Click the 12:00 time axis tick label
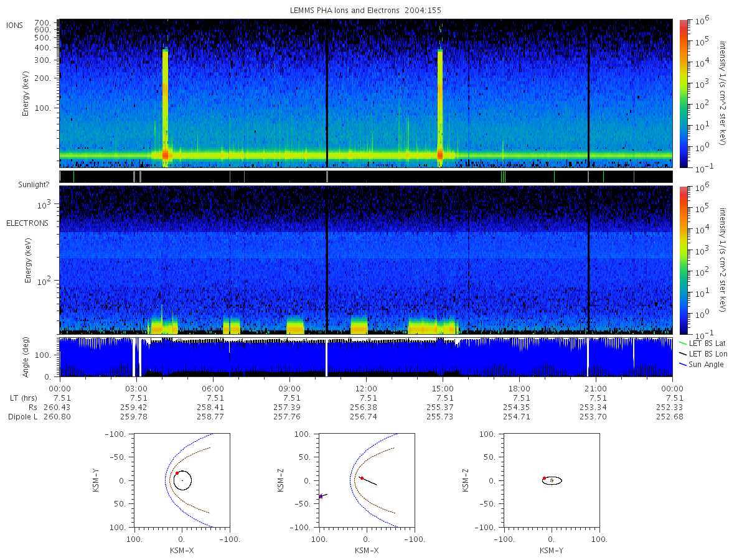 (x=366, y=388)
